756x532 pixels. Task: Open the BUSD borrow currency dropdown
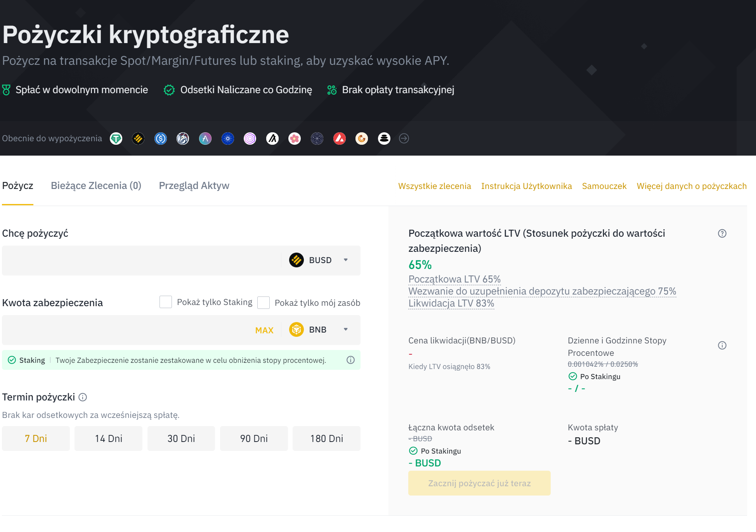(x=320, y=260)
